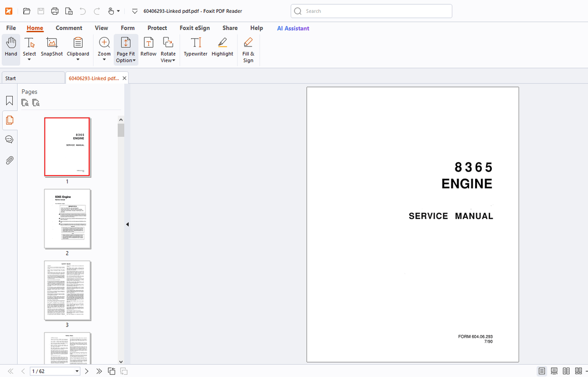Open the AI Assistant menu

coord(293,28)
